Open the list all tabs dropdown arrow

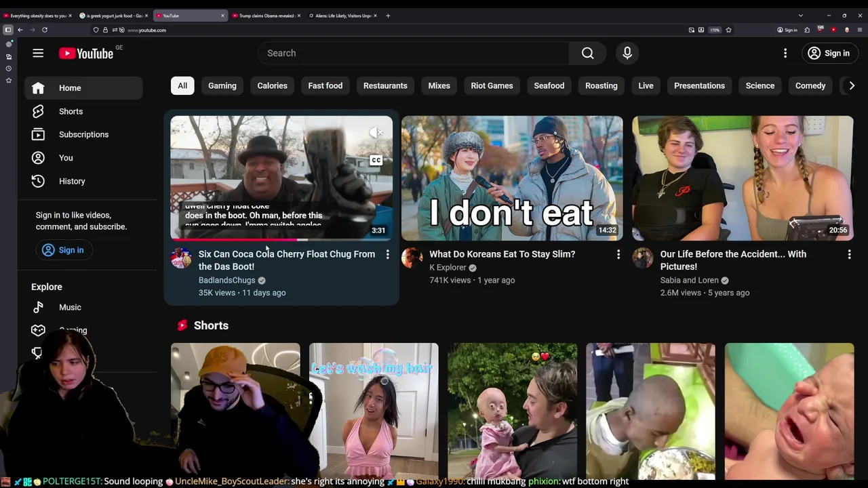tap(800, 16)
